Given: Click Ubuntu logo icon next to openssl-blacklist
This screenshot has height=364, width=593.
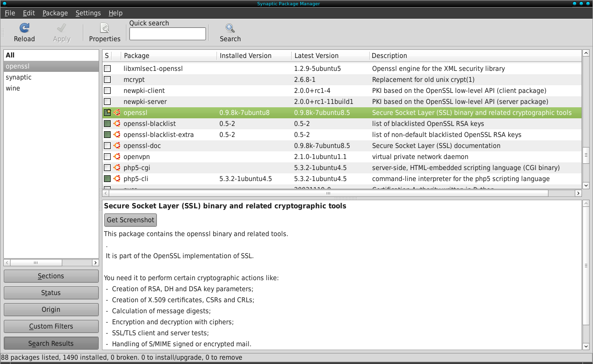Looking at the screenshot, I should pyautogui.click(x=117, y=124).
